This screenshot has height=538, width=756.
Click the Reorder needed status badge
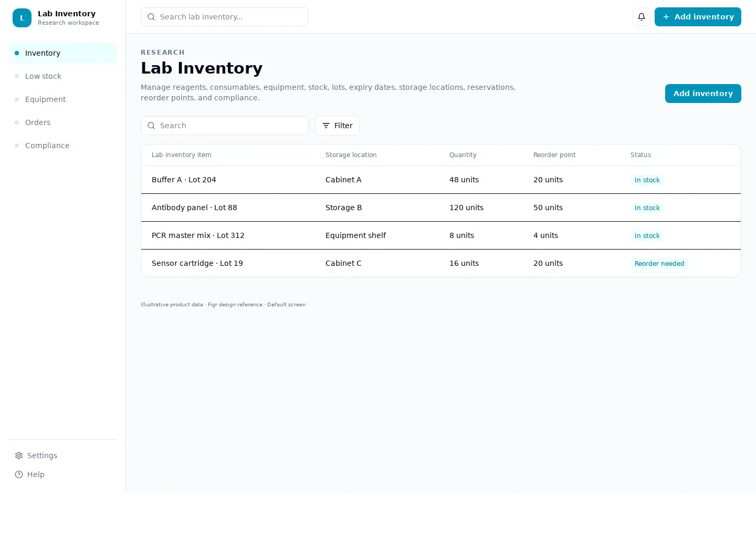click(x=659, y=264)
